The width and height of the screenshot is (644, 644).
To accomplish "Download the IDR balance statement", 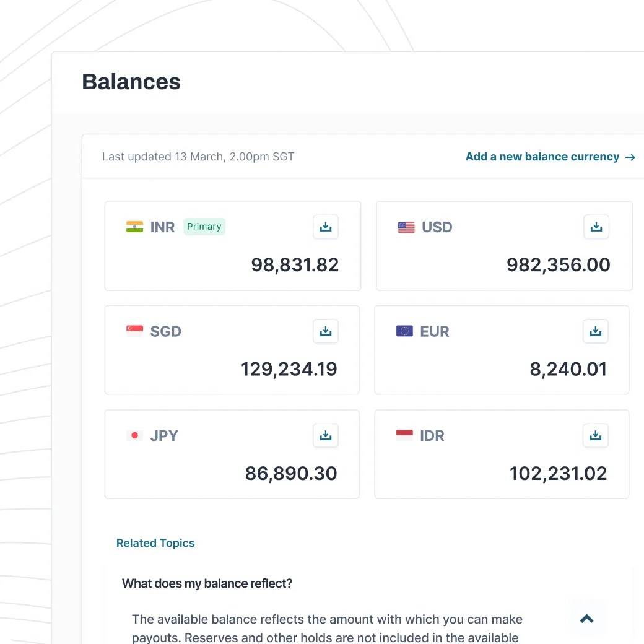I will point(596,435).
